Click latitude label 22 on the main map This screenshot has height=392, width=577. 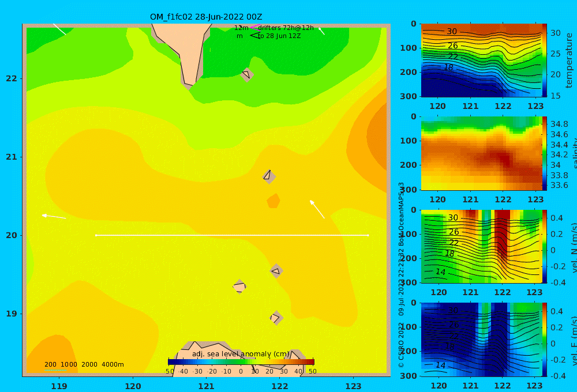tap(12, 78)
